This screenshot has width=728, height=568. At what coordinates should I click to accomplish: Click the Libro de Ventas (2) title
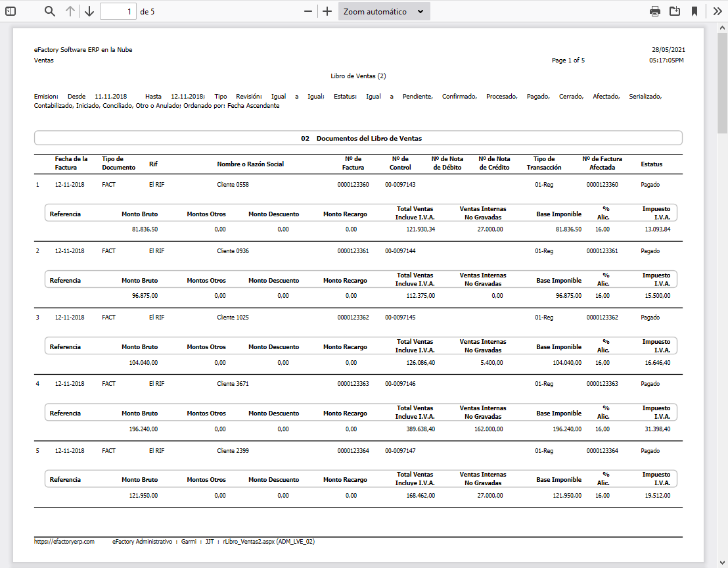tap(358, 76)
